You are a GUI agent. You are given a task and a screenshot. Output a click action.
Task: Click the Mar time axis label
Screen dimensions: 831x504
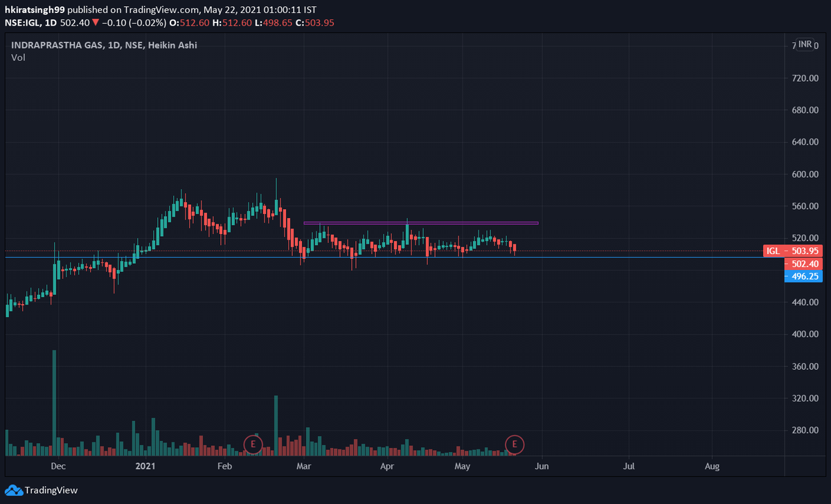coord(304,467)
